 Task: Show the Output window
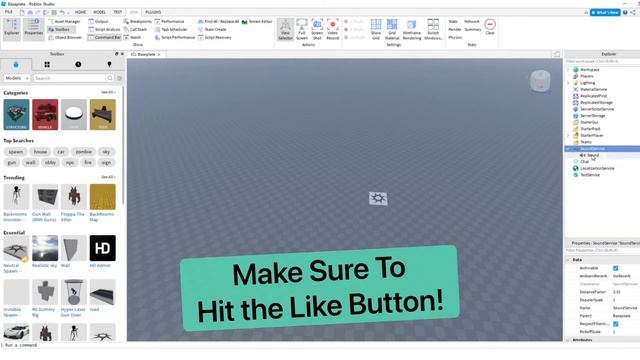click(x=98, y=21)
